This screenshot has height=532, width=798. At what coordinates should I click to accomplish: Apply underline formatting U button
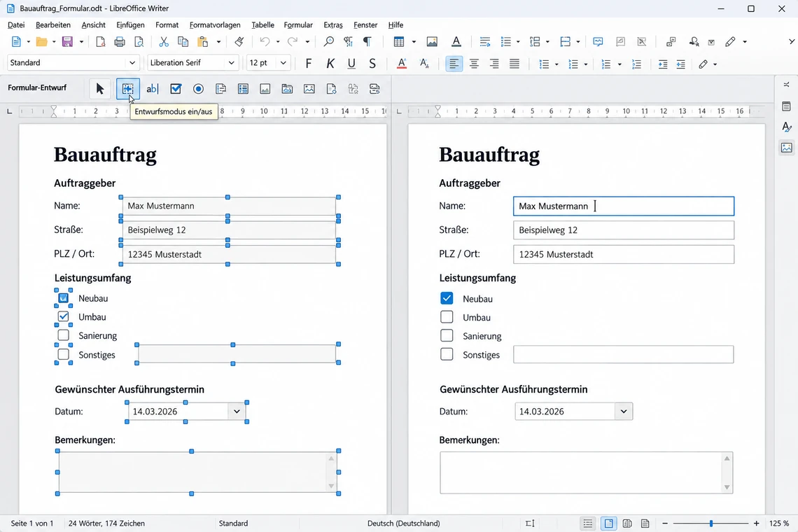coord(351,64)
